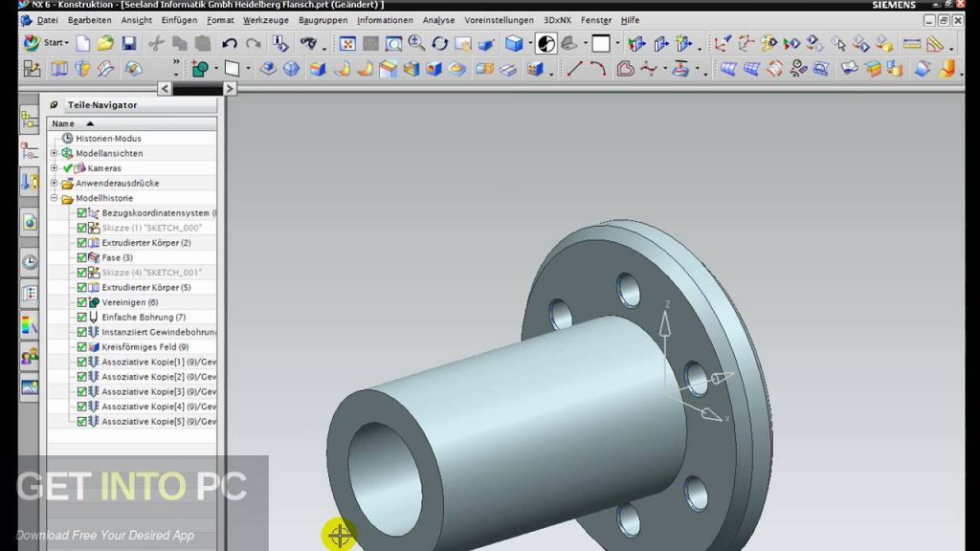The width and height of the screenshot is (980, 551).
Task: Select the Zoom area magnifier icon
Action: pos(393,43)
